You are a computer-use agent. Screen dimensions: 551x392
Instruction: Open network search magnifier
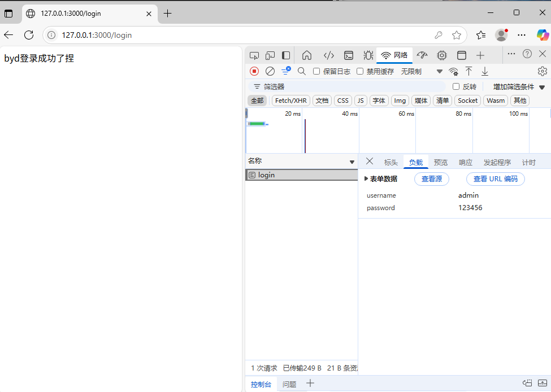(302, 71)
